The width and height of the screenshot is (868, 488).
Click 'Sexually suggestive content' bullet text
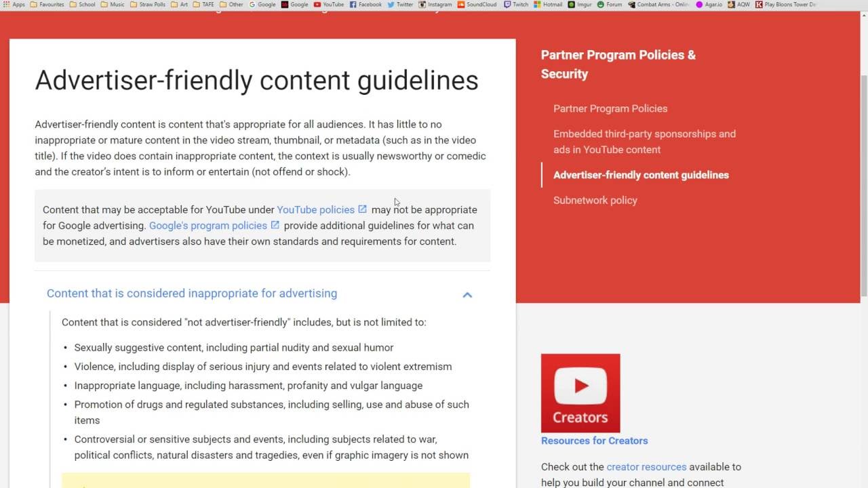coord(234,348)
